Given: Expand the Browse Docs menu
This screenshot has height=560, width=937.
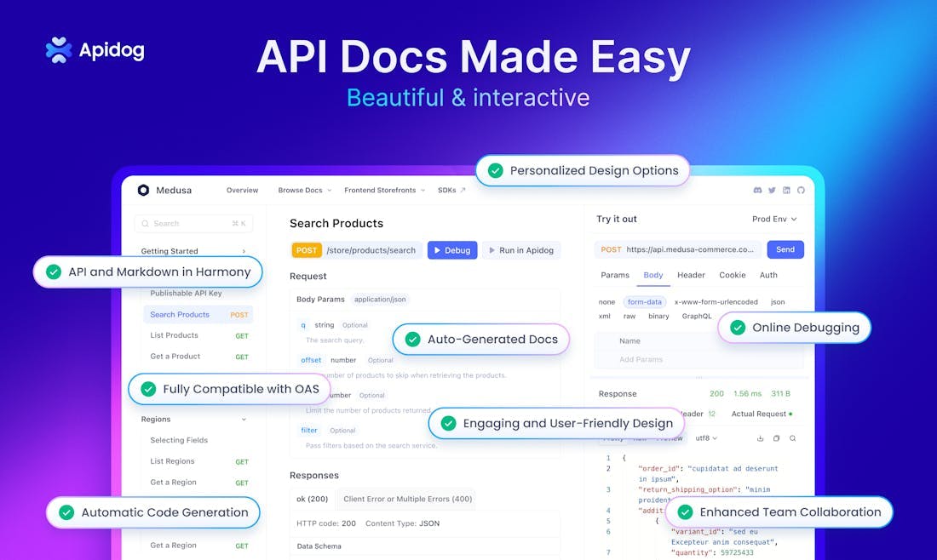Looking at the screenshot, I should click(304, 191).
